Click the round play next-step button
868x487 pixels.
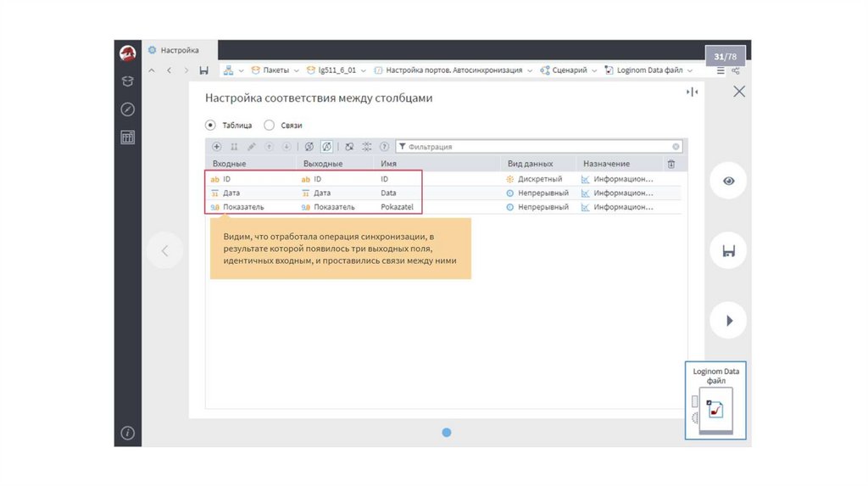click(x=728, y=321)
